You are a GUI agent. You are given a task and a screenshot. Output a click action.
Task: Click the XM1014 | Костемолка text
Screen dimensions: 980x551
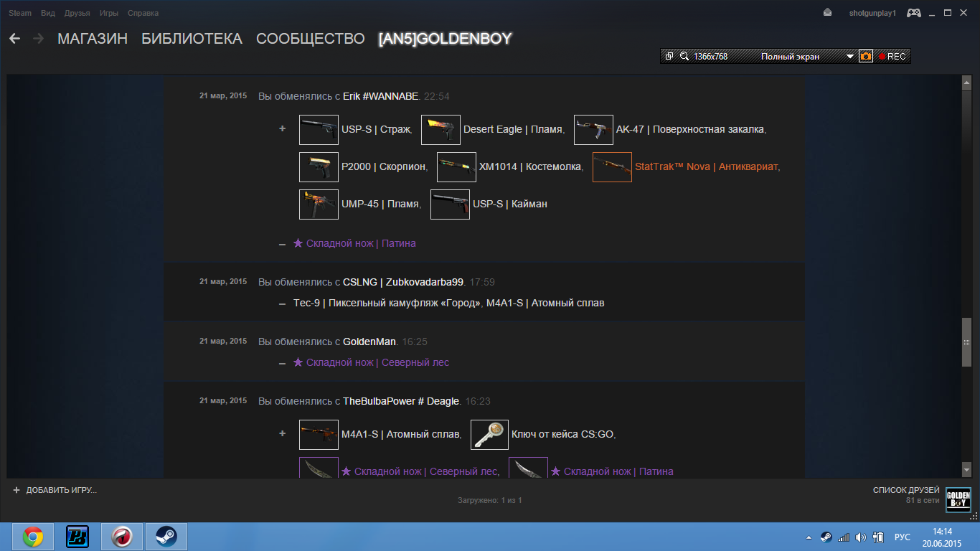530,166
